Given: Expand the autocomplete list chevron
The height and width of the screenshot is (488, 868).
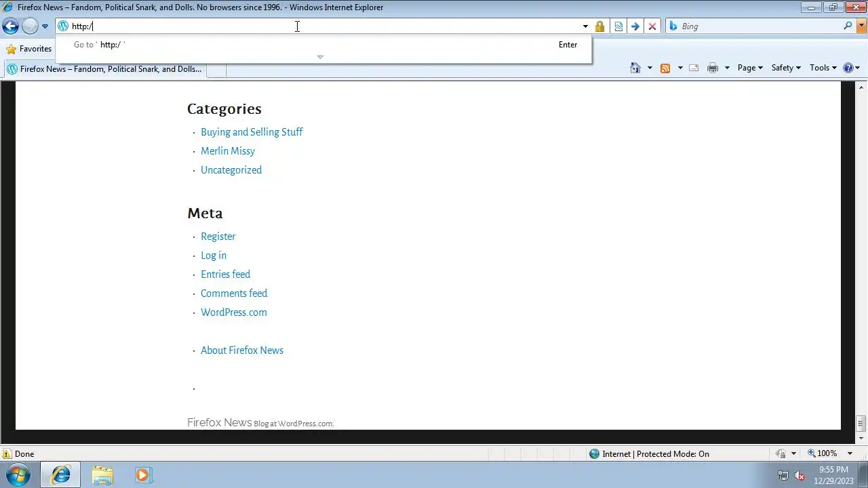Looking at the screenshot, I should coord(320,57).
